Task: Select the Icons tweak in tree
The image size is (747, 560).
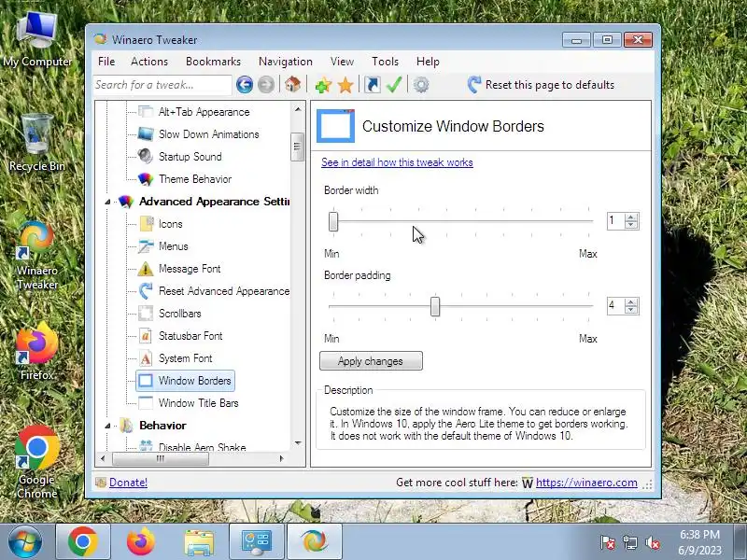Action: [x=171, y=224]
